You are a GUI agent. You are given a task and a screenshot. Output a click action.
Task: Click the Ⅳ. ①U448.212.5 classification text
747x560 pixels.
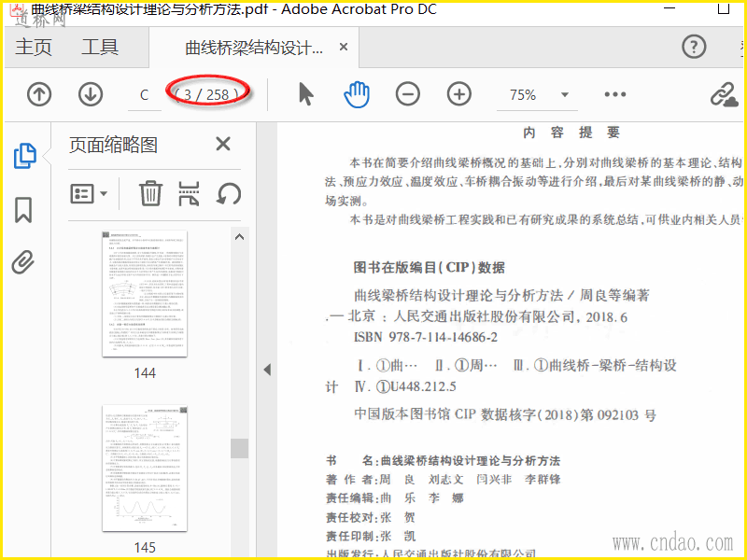(405, 386)
